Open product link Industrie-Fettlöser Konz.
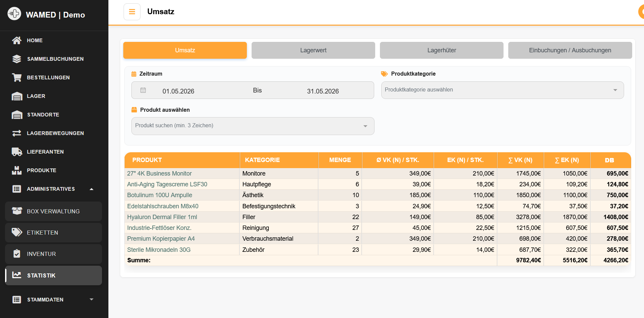Viewport: 644px width, 318px height. coord(159,228)
